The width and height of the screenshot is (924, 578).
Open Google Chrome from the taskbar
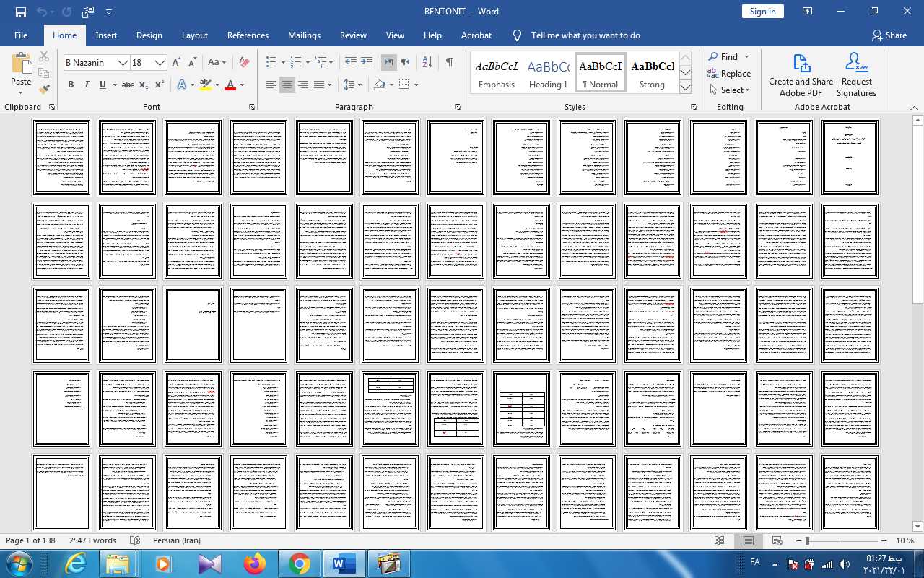click(300, 564)
